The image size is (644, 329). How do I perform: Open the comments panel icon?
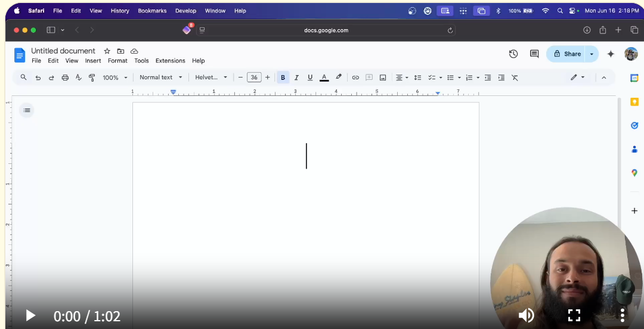tap(534, 54)
